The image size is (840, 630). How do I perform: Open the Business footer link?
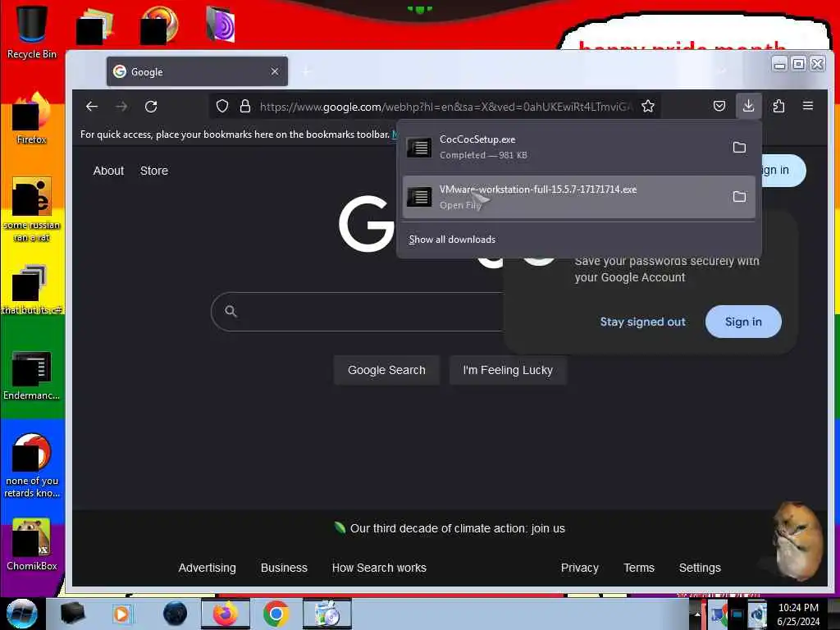(284, 568)
